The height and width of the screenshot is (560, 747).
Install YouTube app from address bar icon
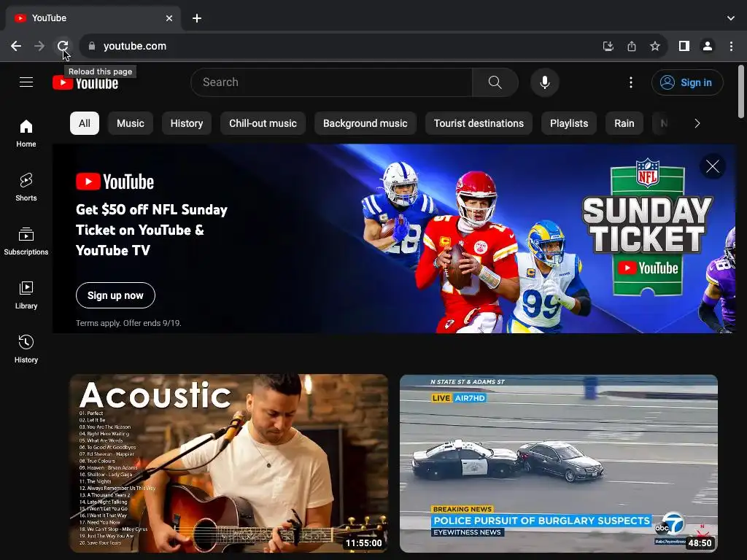pos(608,46)
